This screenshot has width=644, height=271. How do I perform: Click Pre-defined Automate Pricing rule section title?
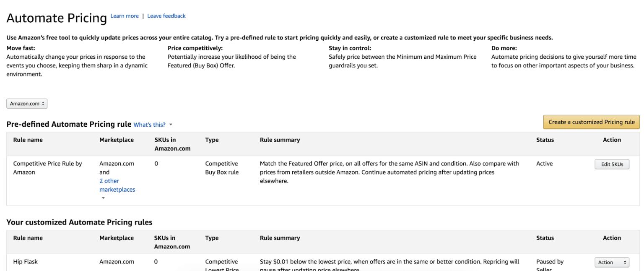[x=69, y=124]
